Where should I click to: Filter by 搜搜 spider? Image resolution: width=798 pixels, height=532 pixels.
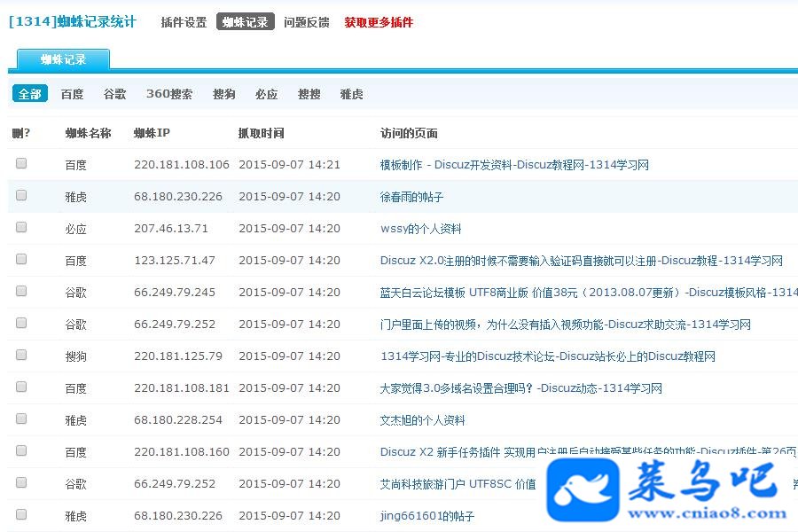tap(309, 94)
